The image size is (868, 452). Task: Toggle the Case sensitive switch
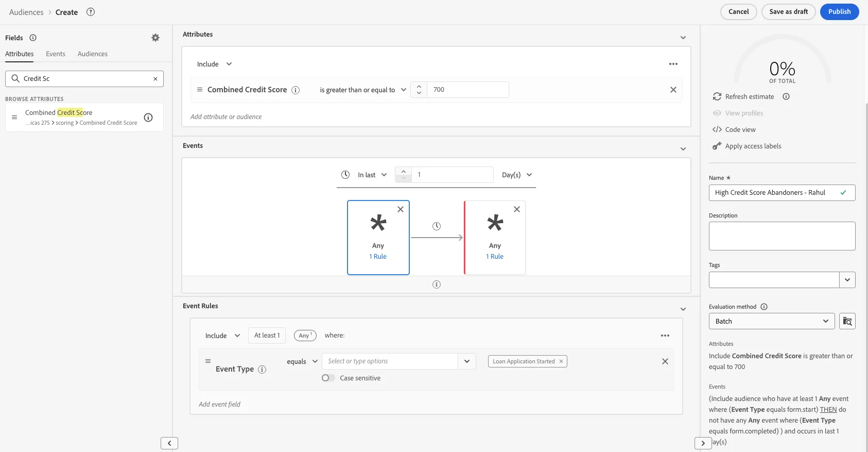(328, 378)
